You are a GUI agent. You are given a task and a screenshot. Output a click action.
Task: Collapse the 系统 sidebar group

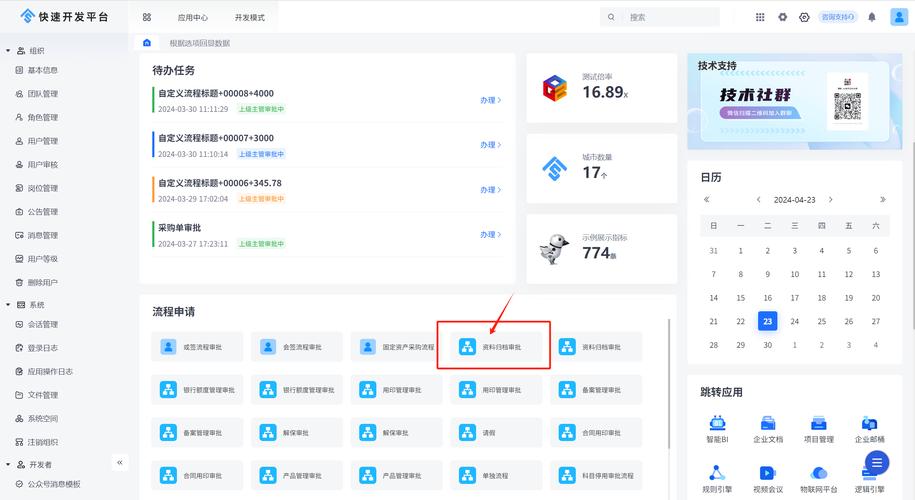click(8, 305)
